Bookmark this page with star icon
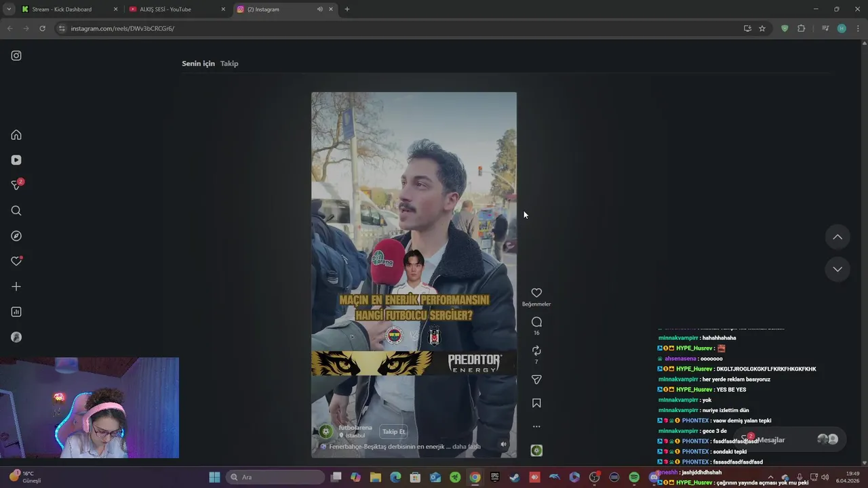Viewport: 868px width, 488px height. [762, 28]
